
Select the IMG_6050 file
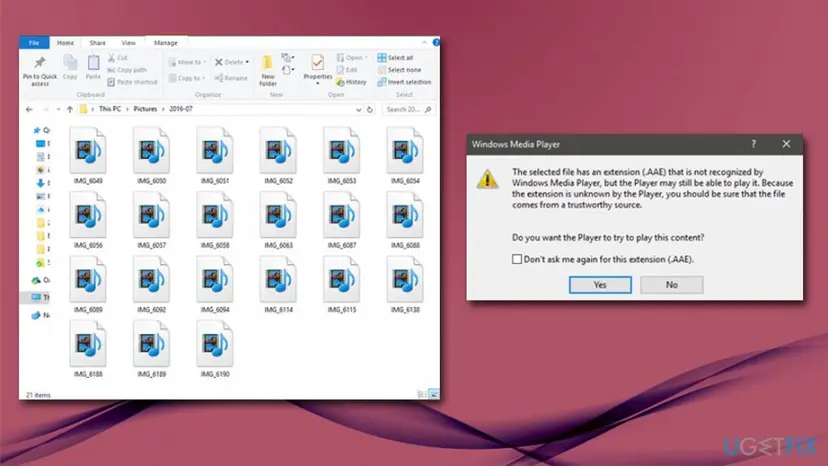click(x=152, y=155)
